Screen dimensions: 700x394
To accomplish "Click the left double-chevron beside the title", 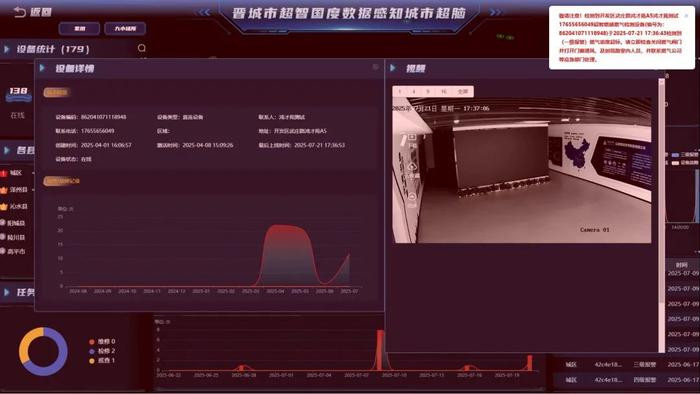I will pos(204,12).
